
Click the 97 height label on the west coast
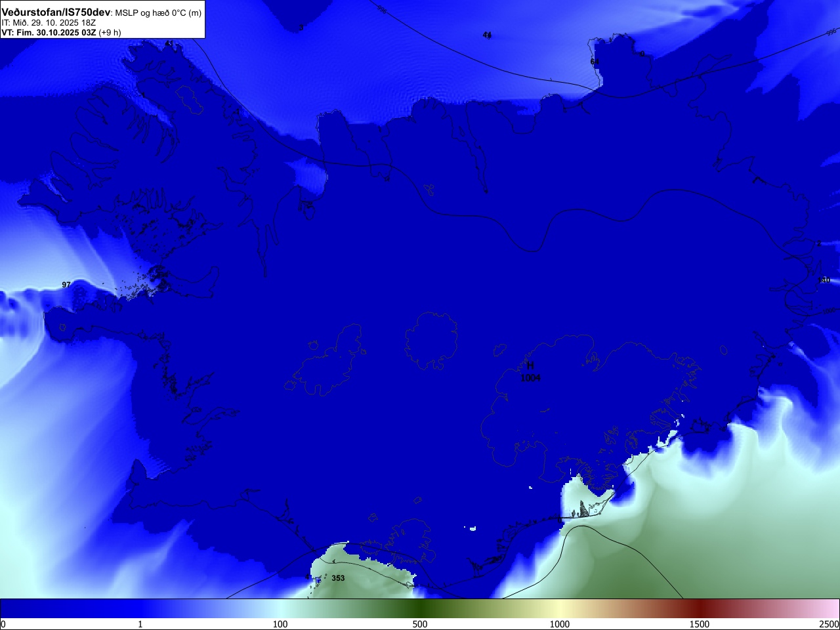[x=66, y=285]
